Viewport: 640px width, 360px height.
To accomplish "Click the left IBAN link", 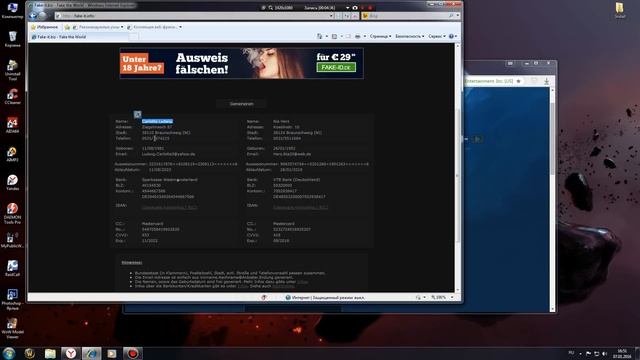I will coord(169,207).
